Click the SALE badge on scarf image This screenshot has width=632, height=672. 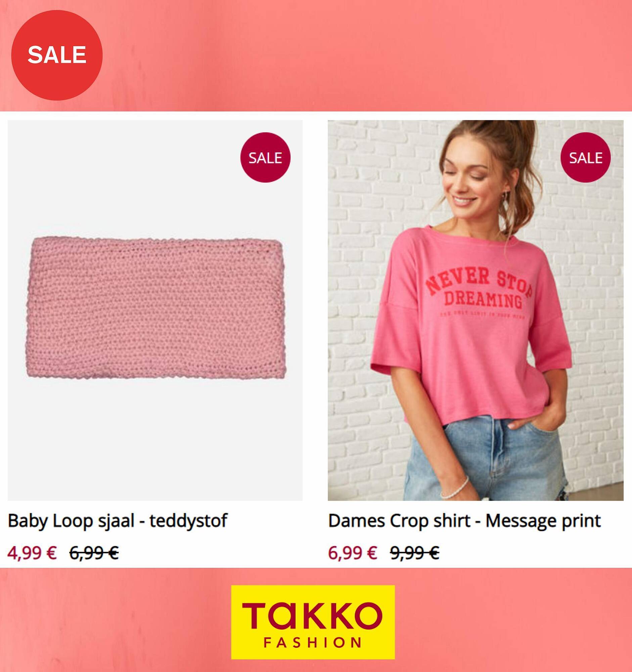(x=265, y=158)
